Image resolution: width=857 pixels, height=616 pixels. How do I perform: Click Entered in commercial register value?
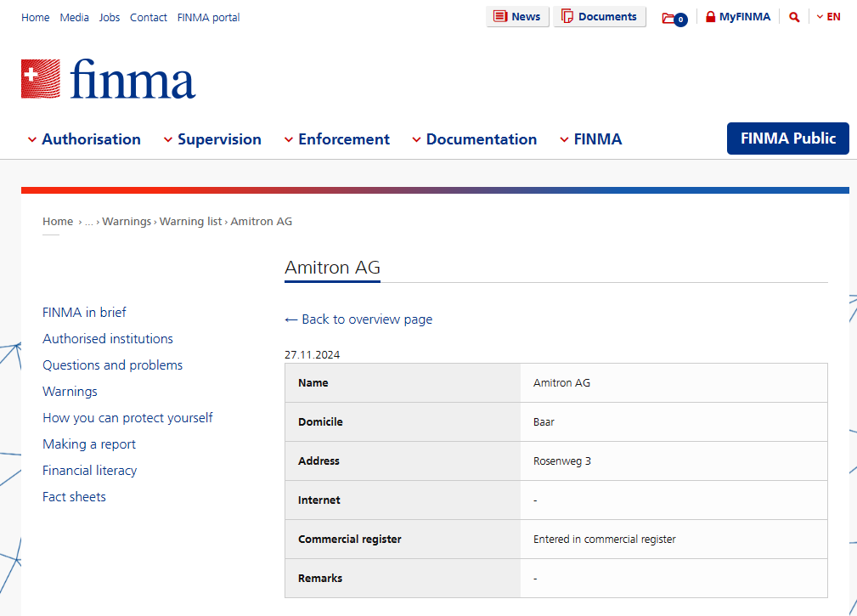[x=605, y=539]
